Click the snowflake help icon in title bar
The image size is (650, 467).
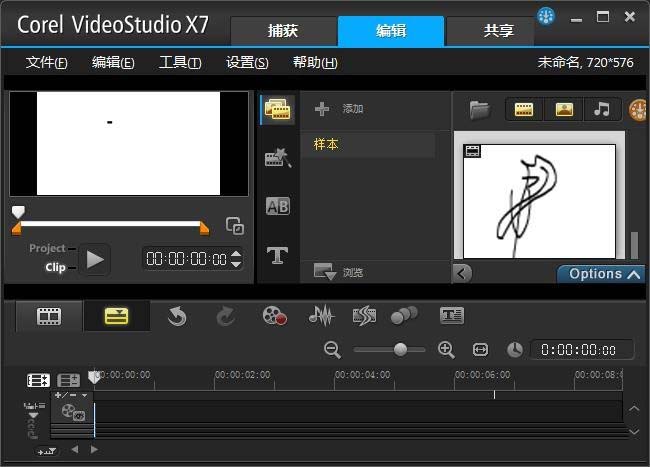click(546, 17)
